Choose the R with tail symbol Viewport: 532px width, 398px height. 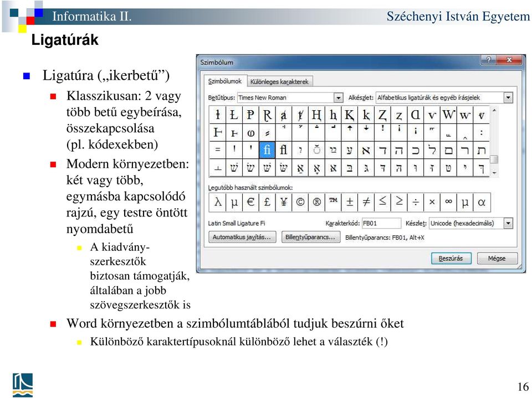[x=267, y=115]
